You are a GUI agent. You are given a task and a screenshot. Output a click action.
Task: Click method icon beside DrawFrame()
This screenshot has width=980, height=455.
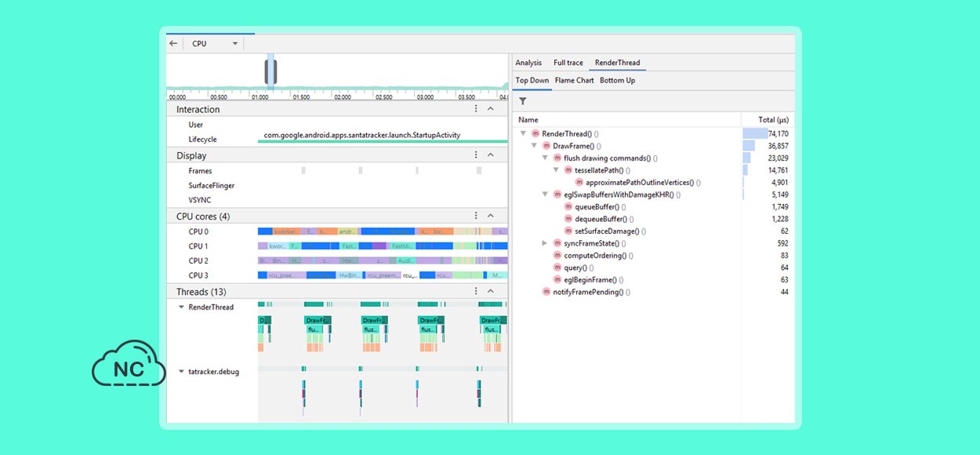546,146
